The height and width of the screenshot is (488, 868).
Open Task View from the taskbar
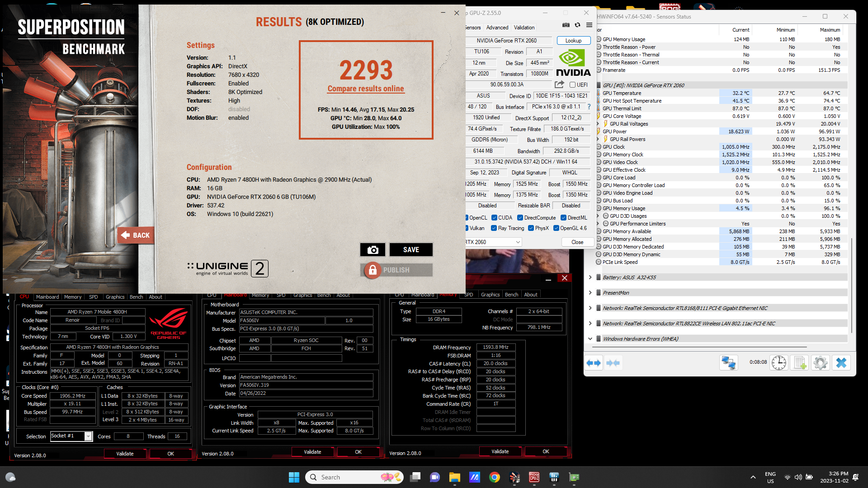click(415, 477)
